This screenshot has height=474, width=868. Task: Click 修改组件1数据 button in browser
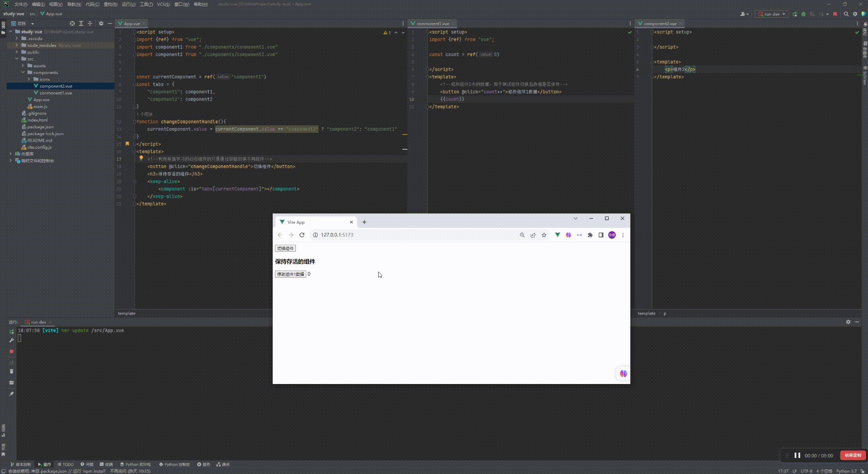click(x=291, y=274)
